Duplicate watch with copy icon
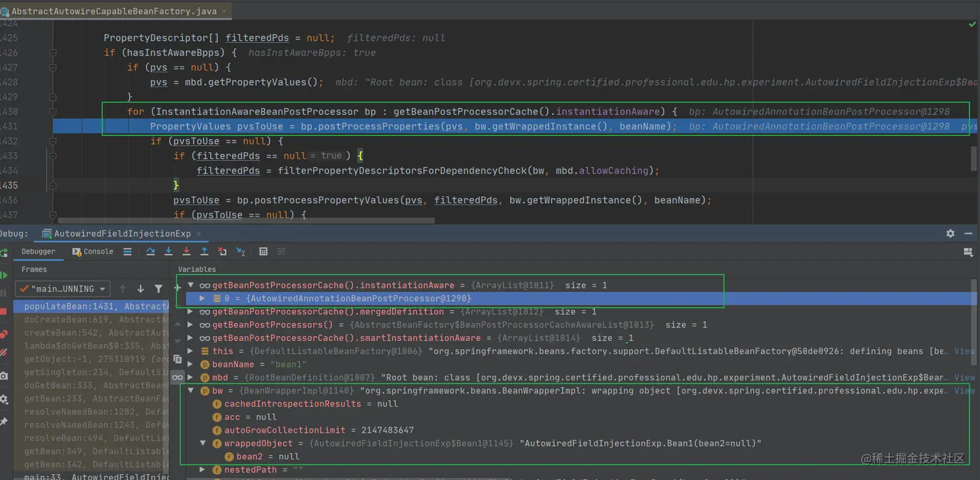The height and width of the screenshot is (480, 980). coord(178,358)
